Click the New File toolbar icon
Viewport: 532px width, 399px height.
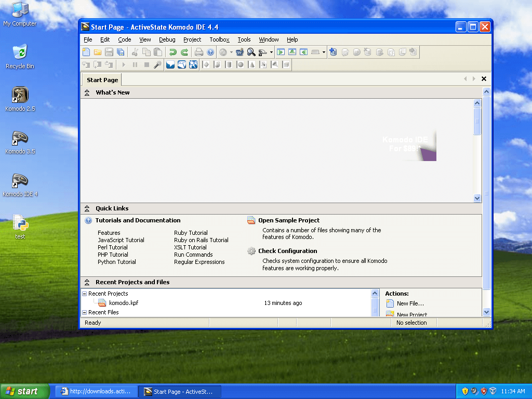pos(86,52)
